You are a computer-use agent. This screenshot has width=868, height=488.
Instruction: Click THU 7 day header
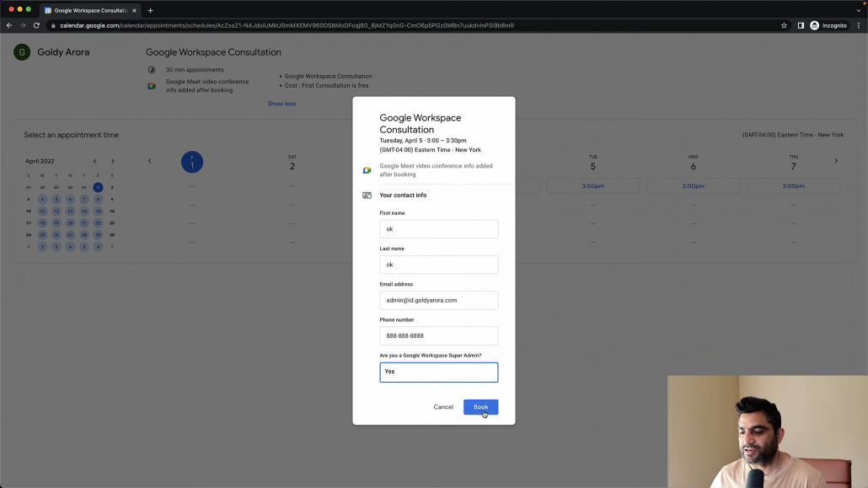pos(793,163)
